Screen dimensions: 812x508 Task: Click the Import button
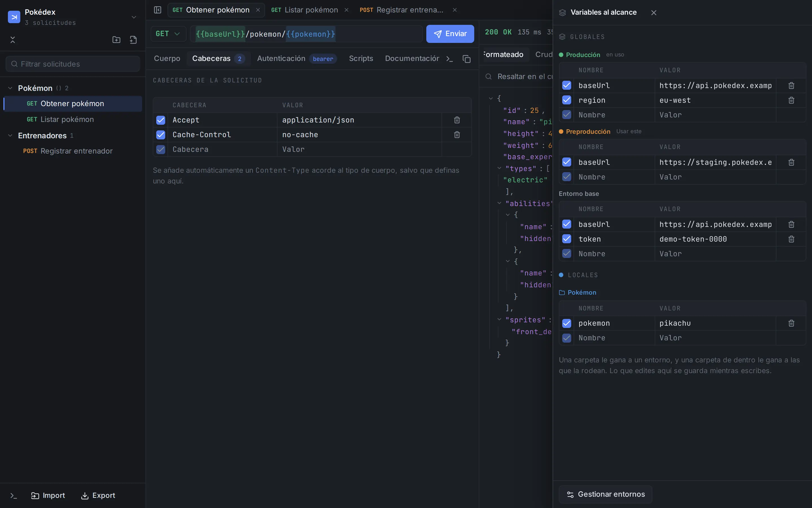[x=48, y=496]
